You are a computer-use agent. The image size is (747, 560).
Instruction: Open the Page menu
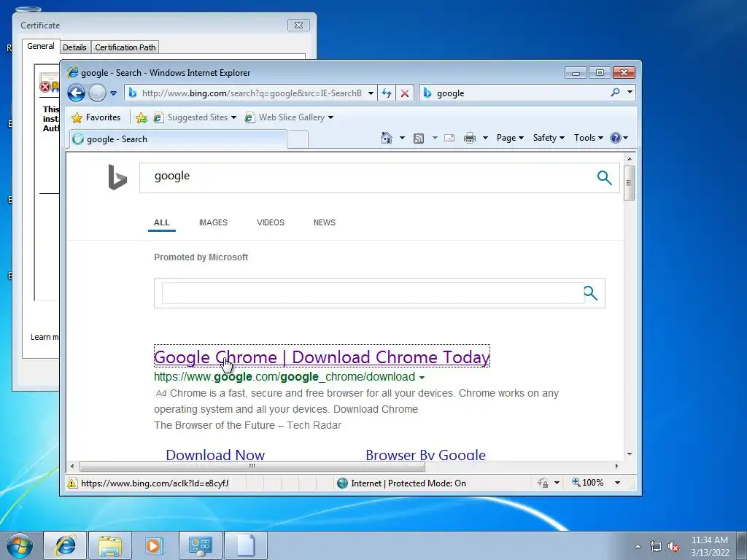pos(510,138)
